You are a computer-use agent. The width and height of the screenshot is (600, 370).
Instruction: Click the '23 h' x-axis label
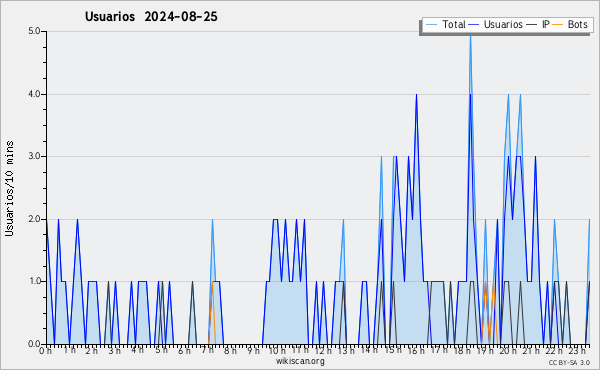tap(577, 351)
